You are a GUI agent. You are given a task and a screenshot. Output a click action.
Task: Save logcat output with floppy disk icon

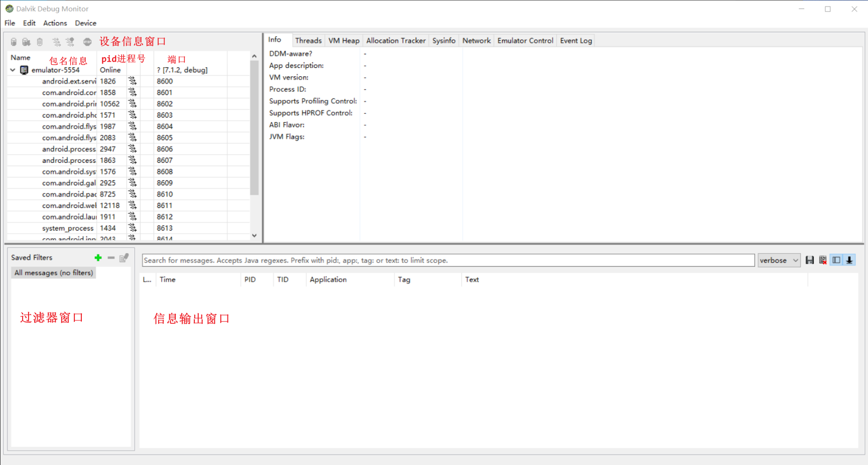point(810,260)
